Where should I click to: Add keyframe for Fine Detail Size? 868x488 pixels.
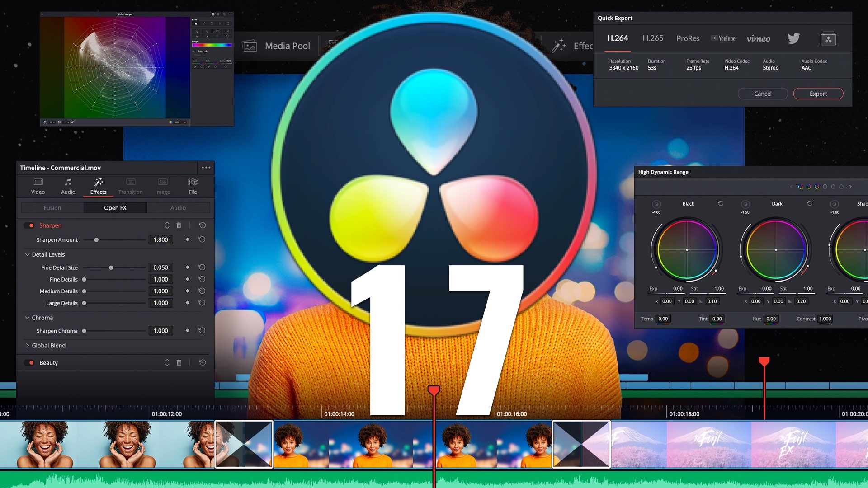(x=188, y=267)
